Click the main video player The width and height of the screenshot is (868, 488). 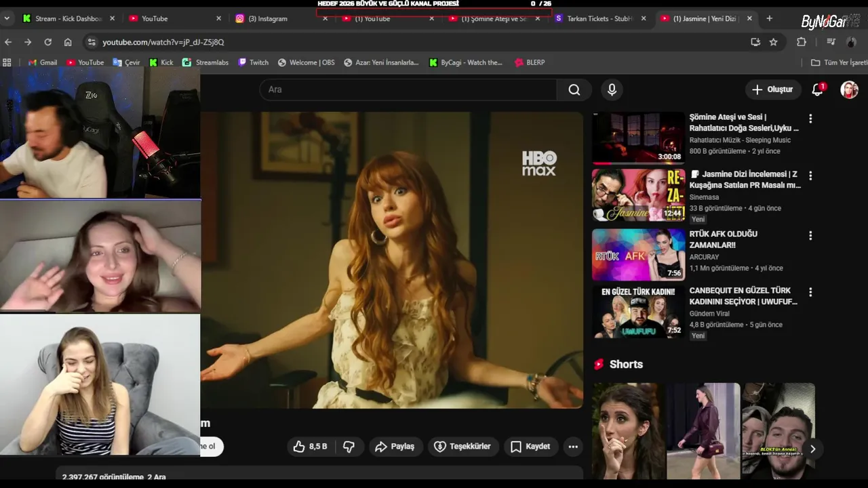392,260
